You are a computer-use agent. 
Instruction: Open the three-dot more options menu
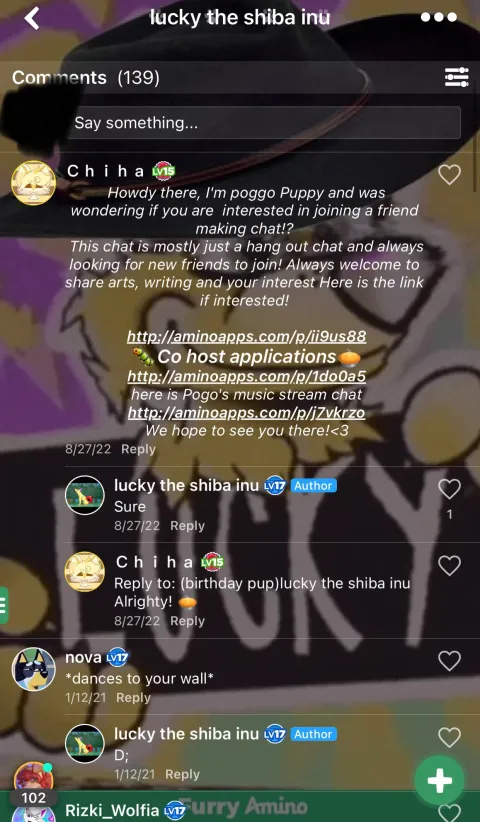(x=439, y=17)
